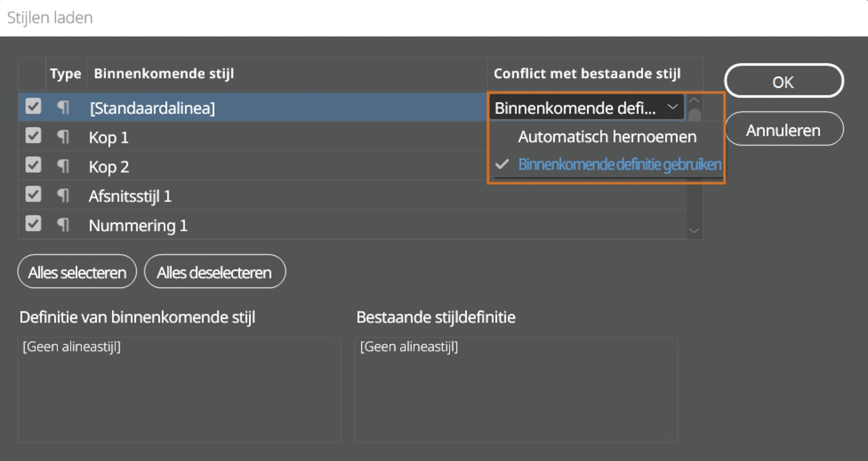This screenshot has width=868, height=461.
Task: Click the Annuleren button
Action: coord(783,130)
